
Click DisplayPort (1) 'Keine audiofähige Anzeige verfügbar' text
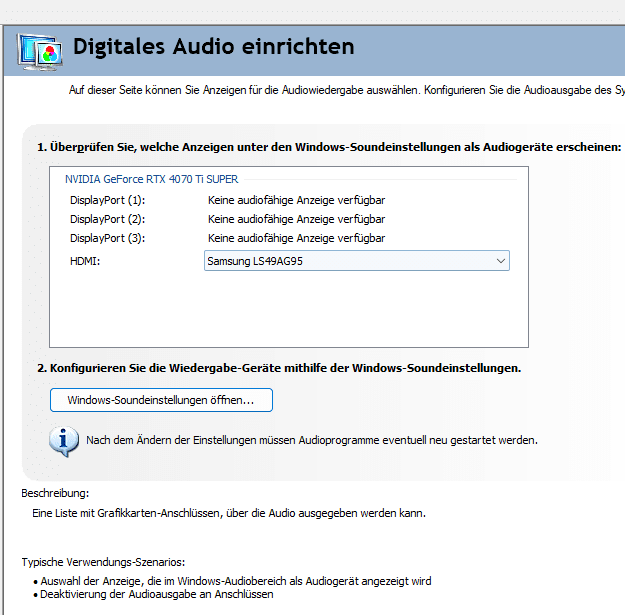(297, 200)
